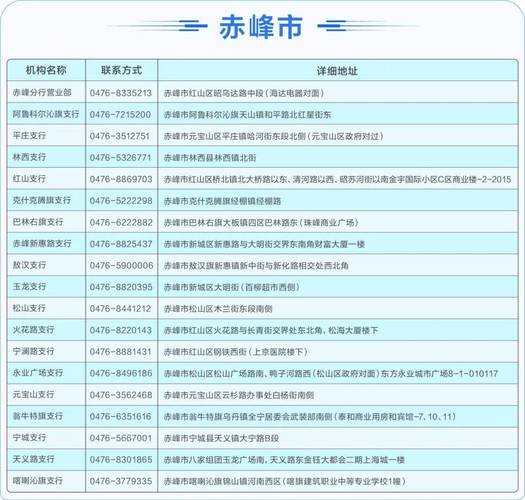The image size is (525, 500).
Task: Click phone number 0476-3512751
Action: (120, 136)
